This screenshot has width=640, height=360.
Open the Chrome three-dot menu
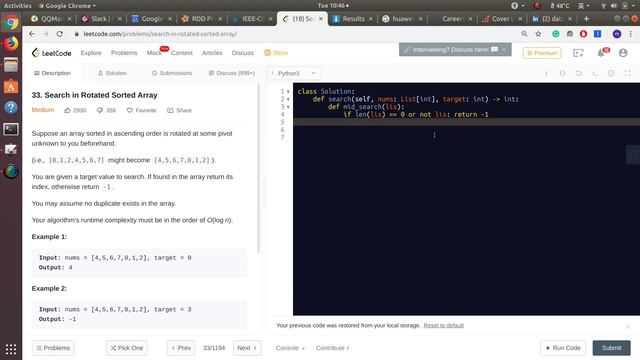(631, 34)
